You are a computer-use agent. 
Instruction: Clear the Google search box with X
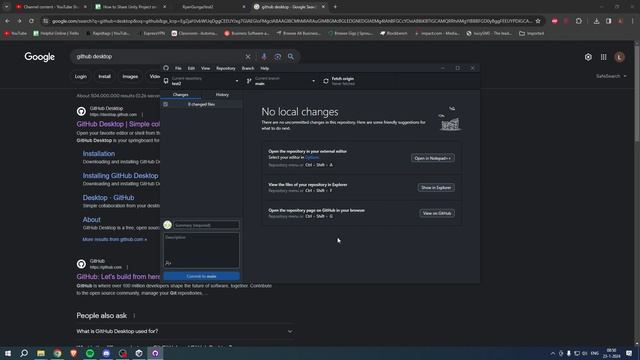point(248,57)
